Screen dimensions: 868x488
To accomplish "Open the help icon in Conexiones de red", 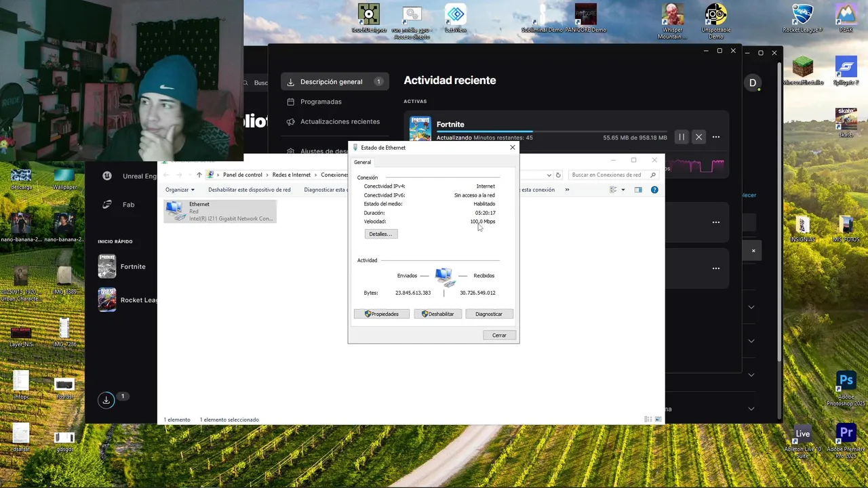I will [x=654, y=190].
